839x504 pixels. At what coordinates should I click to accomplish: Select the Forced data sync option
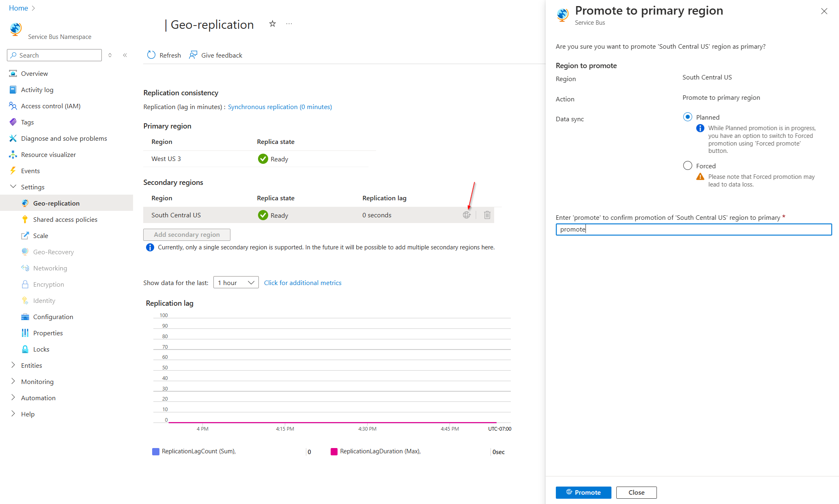[687, 166]
